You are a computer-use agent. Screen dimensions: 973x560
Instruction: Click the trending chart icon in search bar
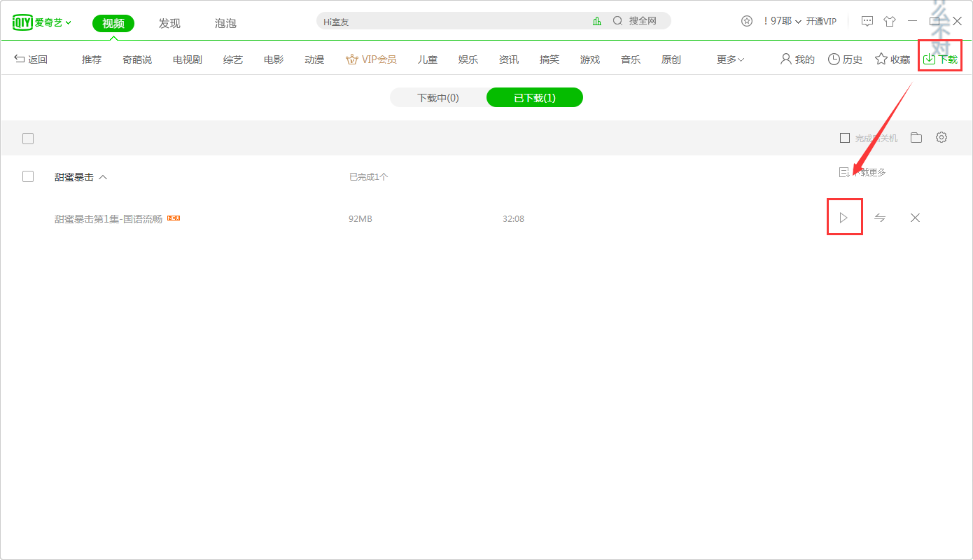pyautogui.click(x=597, y=21)
